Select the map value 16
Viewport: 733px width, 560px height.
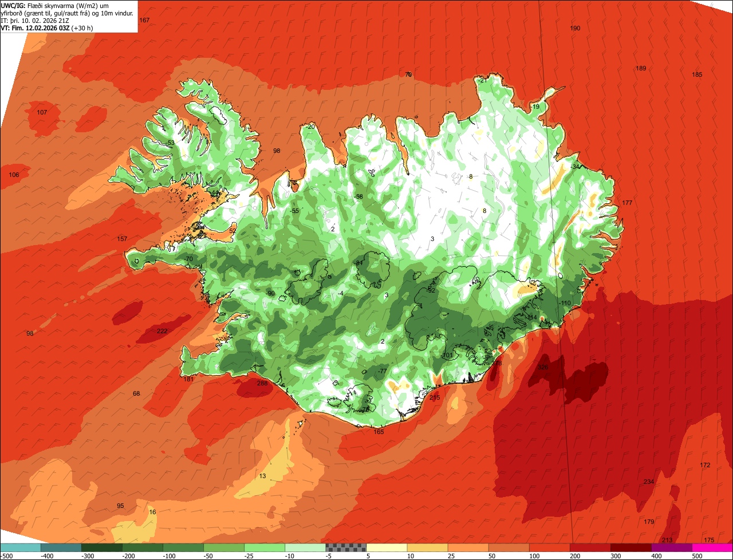152,512
